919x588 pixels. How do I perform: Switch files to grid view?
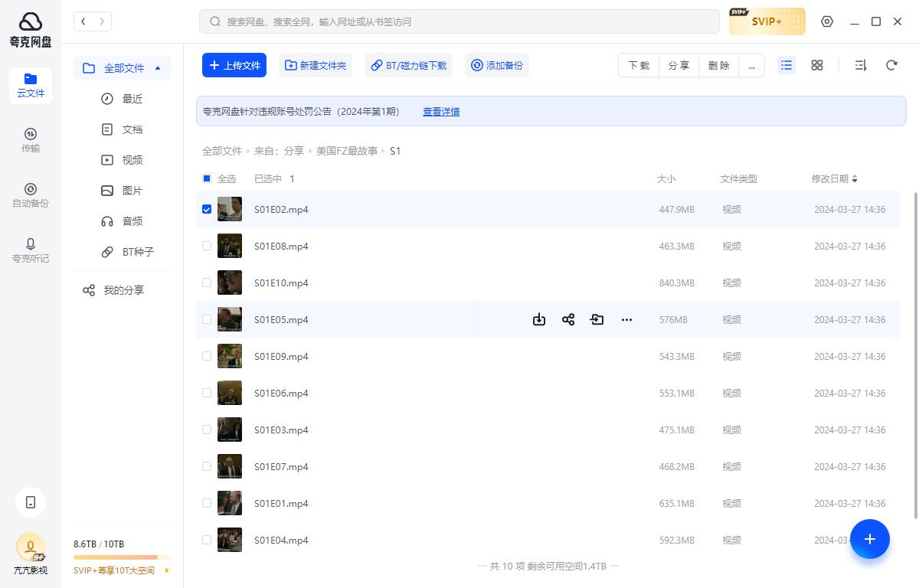(816, 65)
